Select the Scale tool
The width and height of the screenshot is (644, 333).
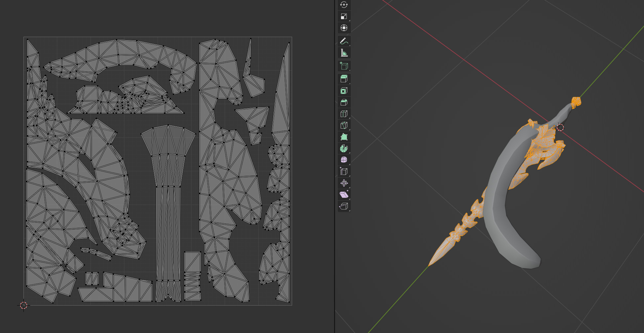344,16
